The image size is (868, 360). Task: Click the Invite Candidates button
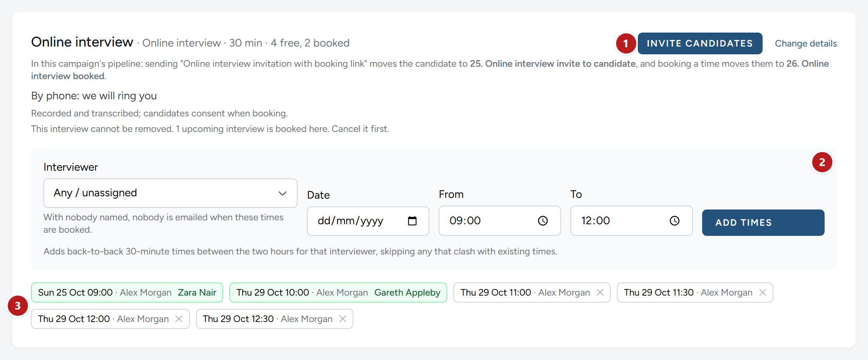[700, 43]
